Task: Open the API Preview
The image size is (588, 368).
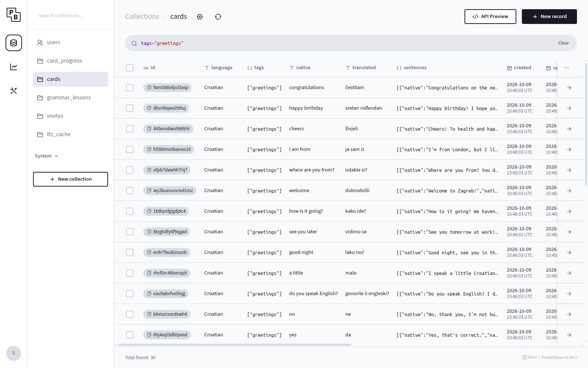Action: tap(490, 17)
